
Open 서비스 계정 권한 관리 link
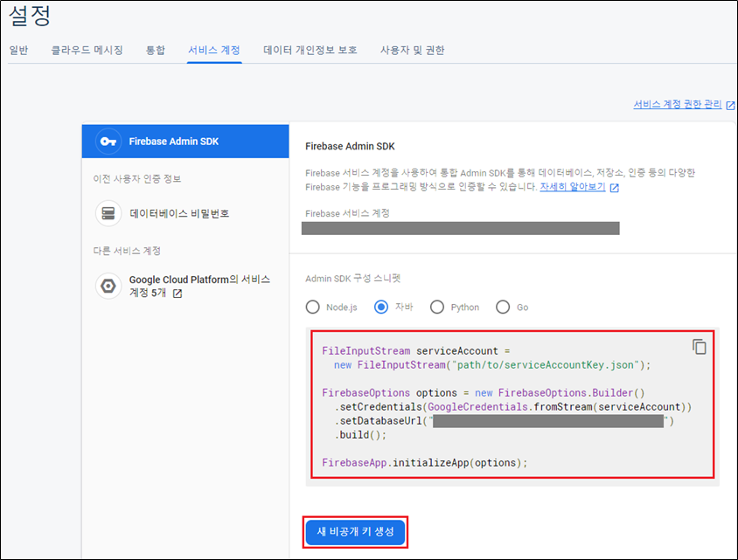pyautogui.click(x=678, y=104)
